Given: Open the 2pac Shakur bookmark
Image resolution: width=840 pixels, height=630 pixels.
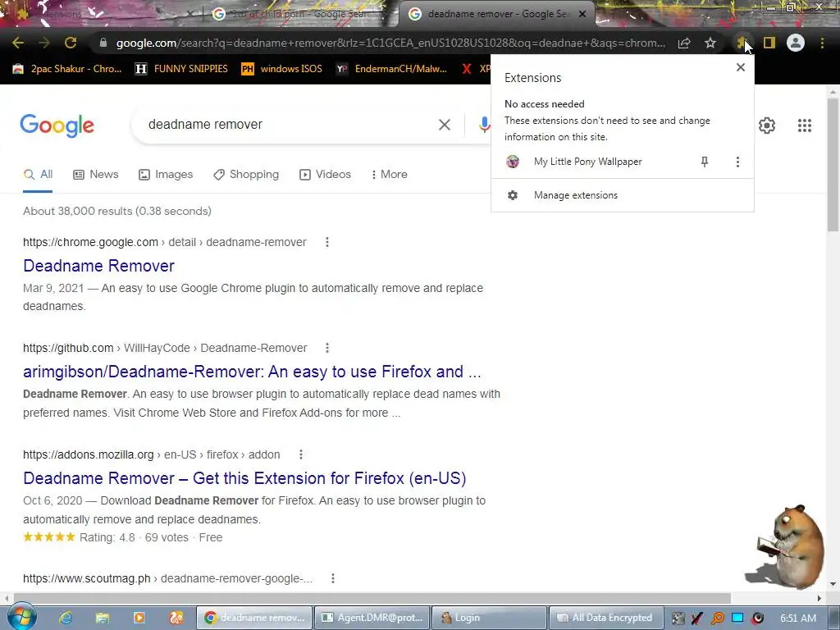Looking at the screenshot, I should click(x=67, y=69).
